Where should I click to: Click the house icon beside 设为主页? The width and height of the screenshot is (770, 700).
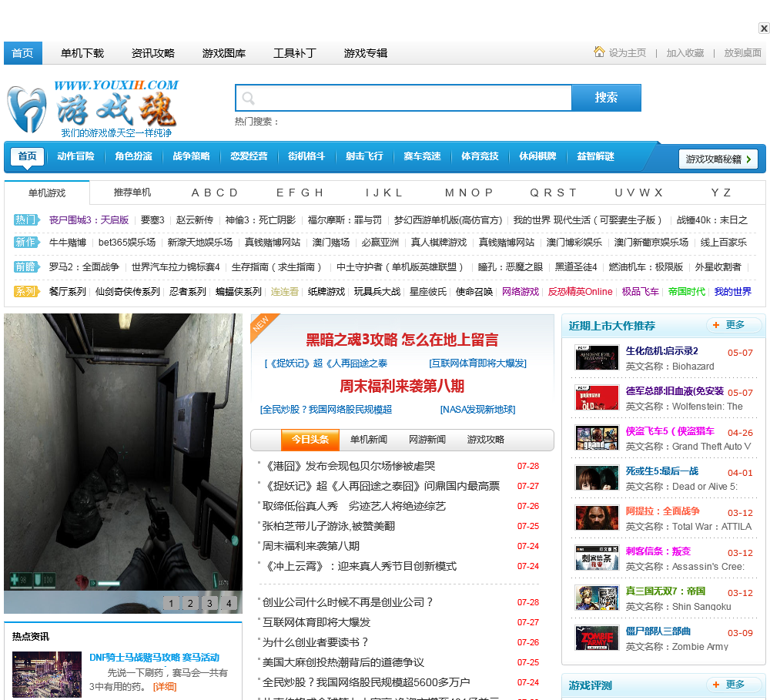point(599,52)
